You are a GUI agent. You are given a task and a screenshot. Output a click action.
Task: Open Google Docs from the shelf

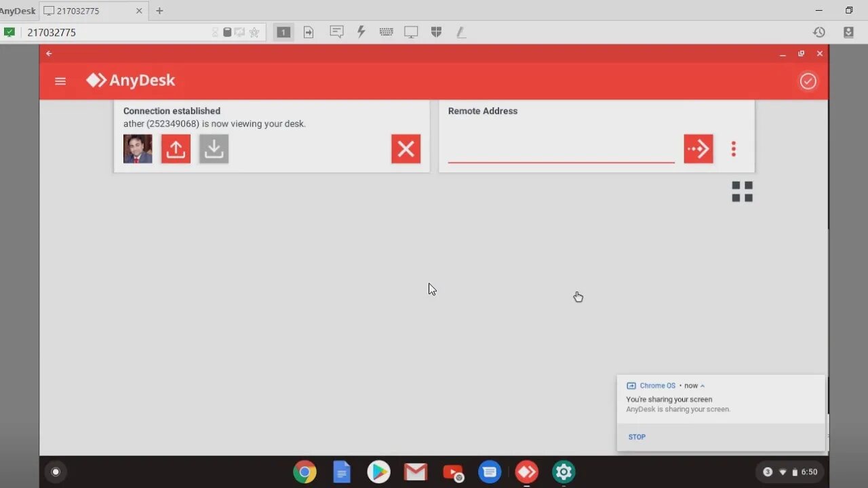pyautogui.click(x=342, y=472)
